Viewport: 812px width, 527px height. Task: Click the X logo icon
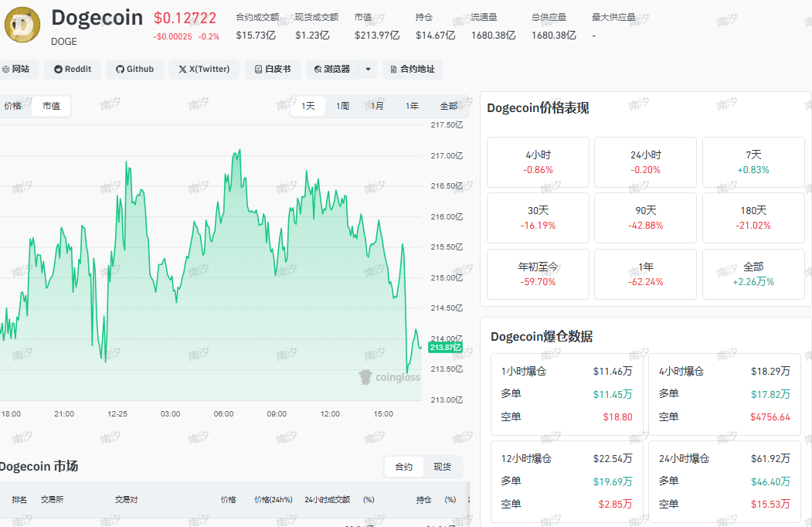[x=182, y=69]
